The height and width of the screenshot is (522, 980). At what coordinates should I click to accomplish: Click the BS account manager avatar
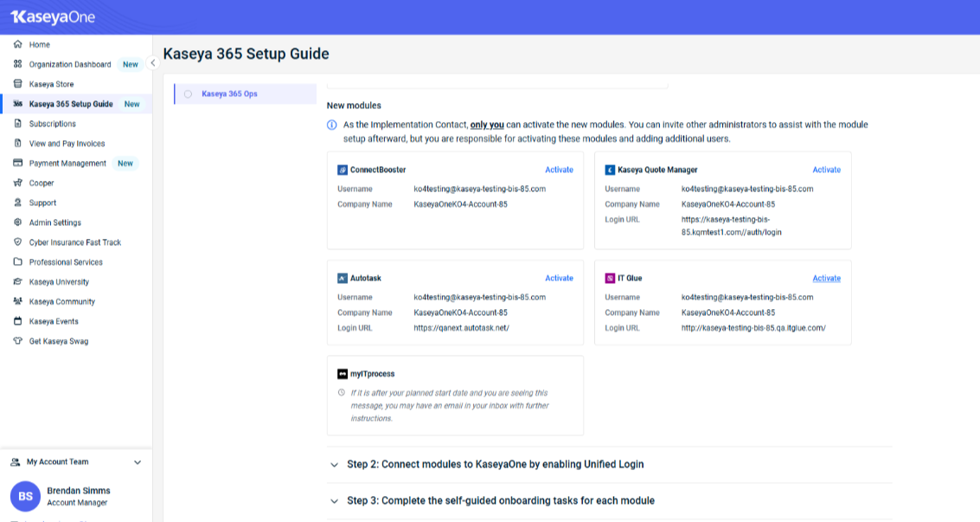tap(25, 496)
